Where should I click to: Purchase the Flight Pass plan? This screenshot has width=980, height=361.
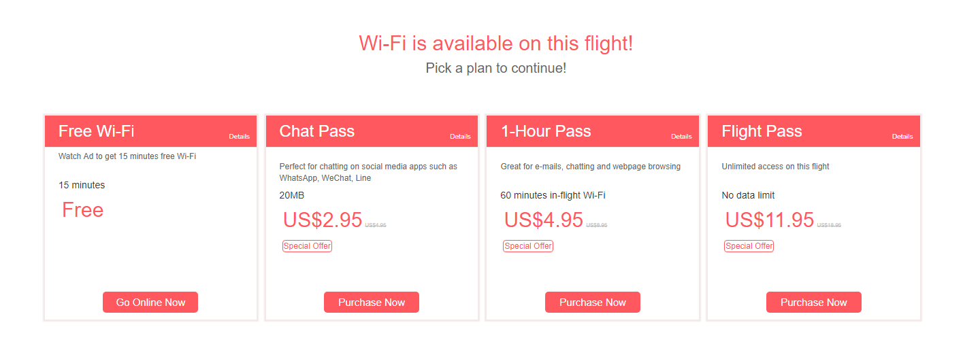coord(814,303)
